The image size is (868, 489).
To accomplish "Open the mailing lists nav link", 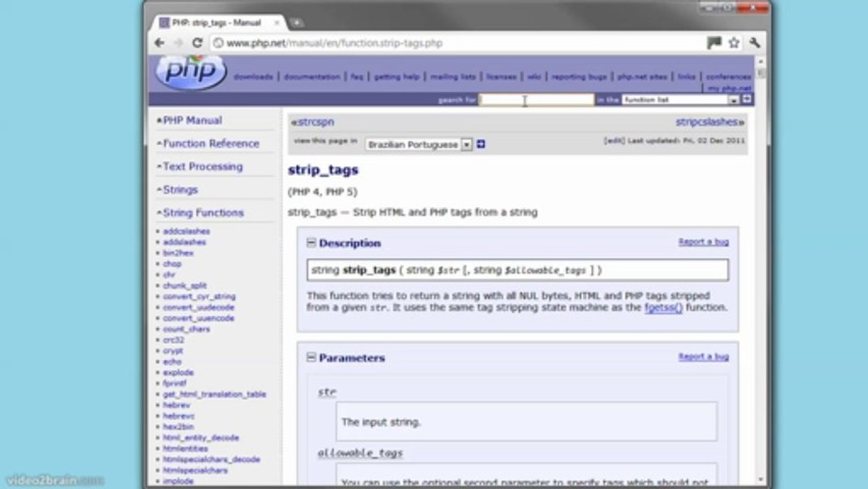I will click(453, 77).
